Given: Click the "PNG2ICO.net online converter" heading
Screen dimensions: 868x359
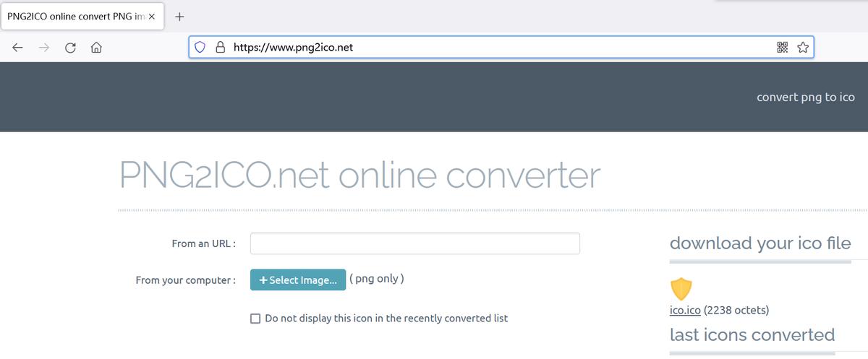Looking at the screenshot, I should pos(360,176).
